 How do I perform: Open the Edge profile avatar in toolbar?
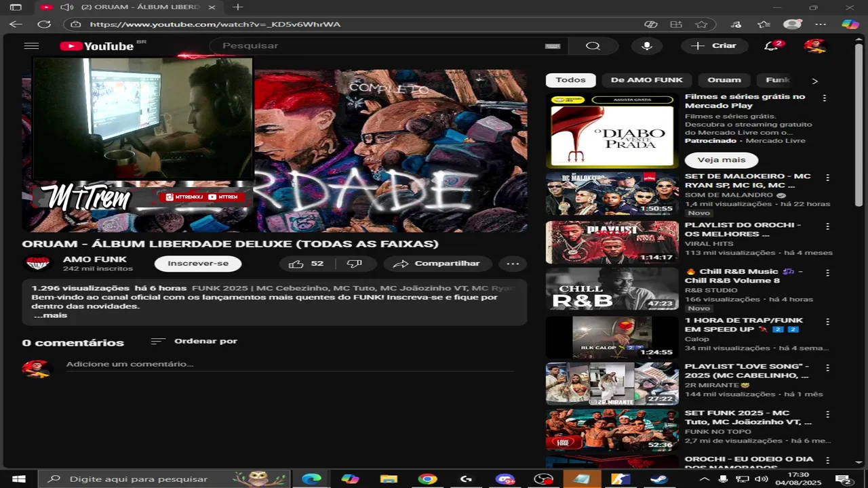coord(792,24)
